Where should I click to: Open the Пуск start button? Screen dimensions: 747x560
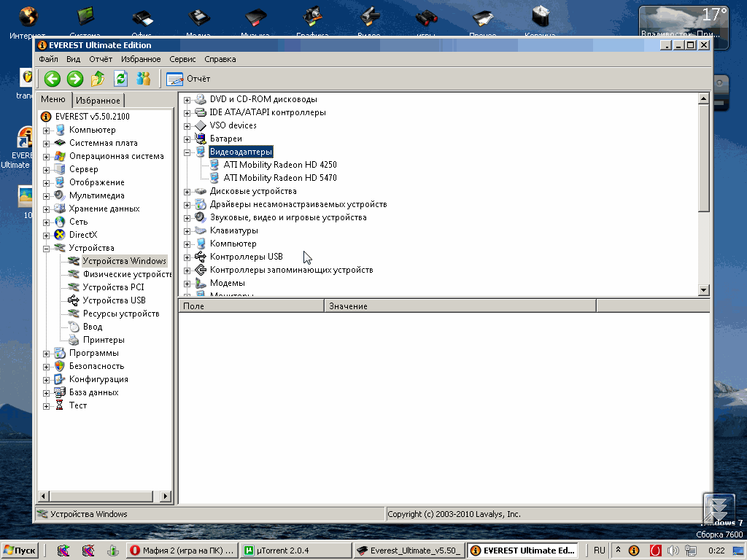point(20,551)
